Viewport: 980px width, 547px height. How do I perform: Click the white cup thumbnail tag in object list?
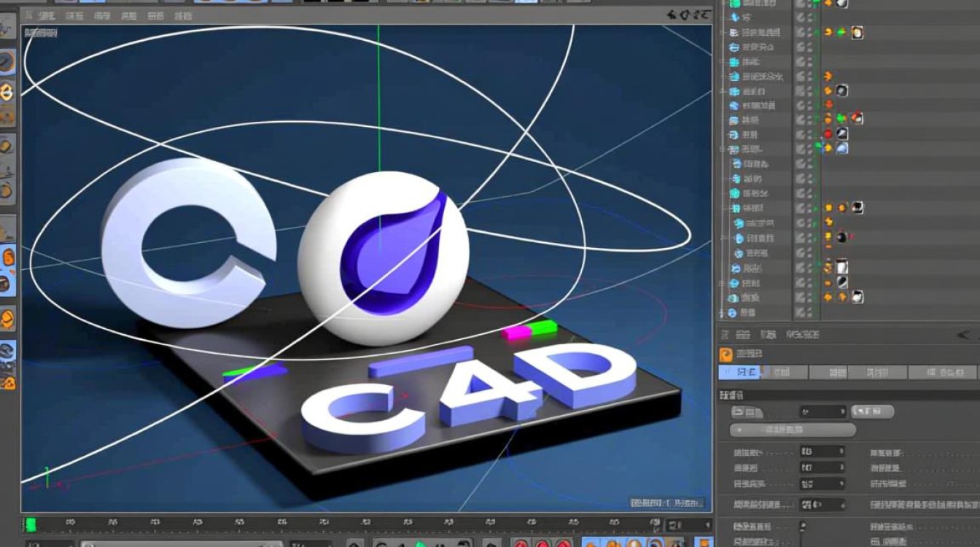[841, 267]
